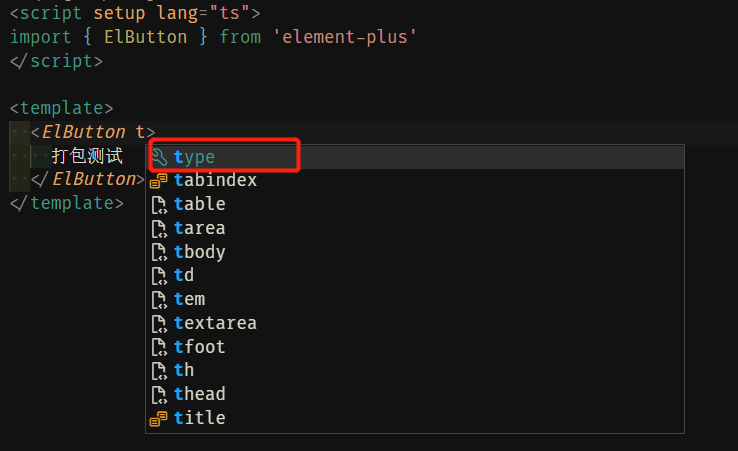Click the snippet icon next to textarea
Viewport: 738px width, 451px height.
coord(159,323)
